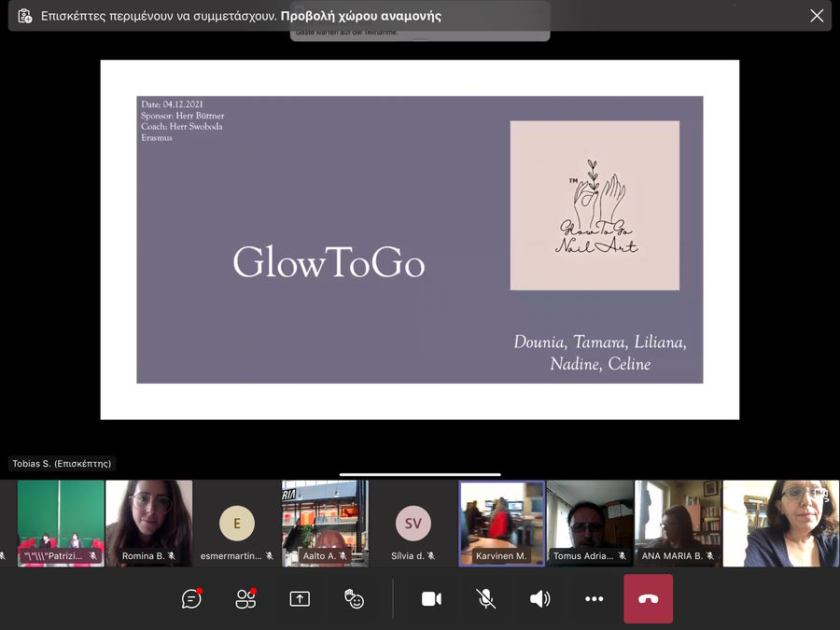This screenshot has height=630, width=840.
Task: Tap the share content icon
Action: [x=300, y=599]
